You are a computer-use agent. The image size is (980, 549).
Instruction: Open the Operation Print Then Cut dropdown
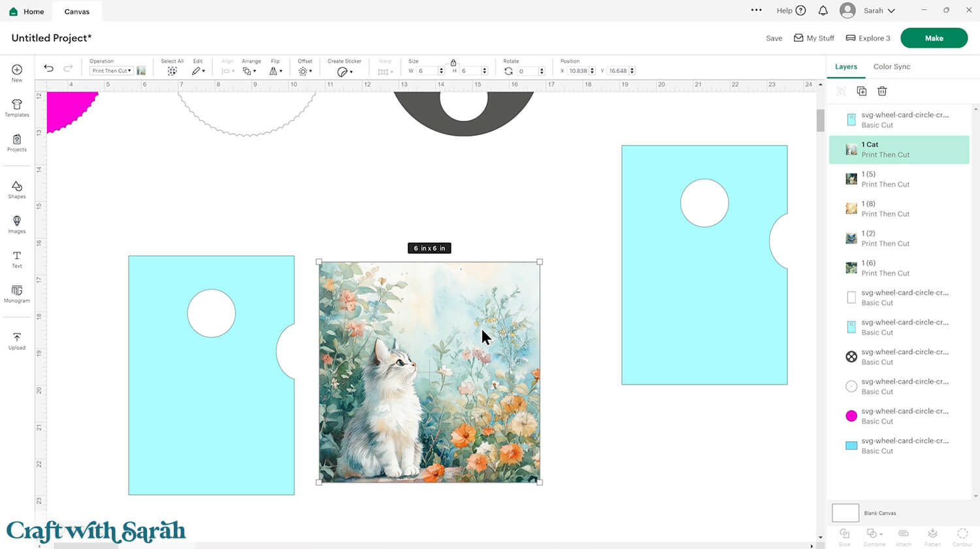point(112,71)
